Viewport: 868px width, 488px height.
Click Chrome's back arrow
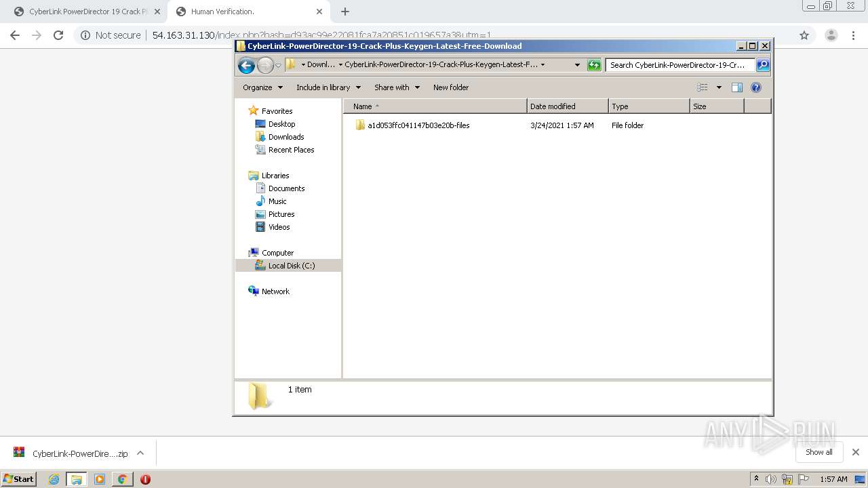click(x=15, y=35)
